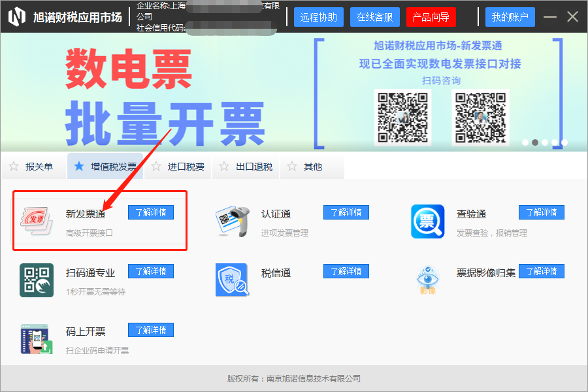588x392 pixels.
Task: Open the 认证通 scanner icon
Action: 233,221
